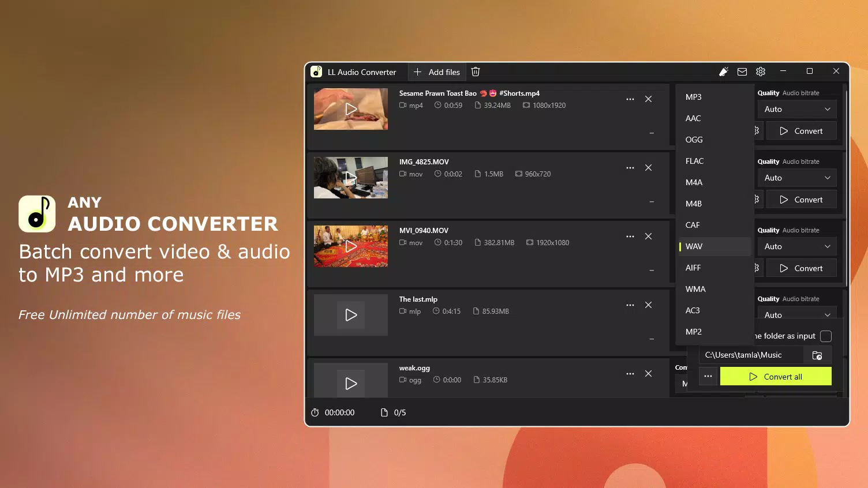This screenshot has height=488, width=868.
Task: Select MP2 format option
Action: point(714,332)
